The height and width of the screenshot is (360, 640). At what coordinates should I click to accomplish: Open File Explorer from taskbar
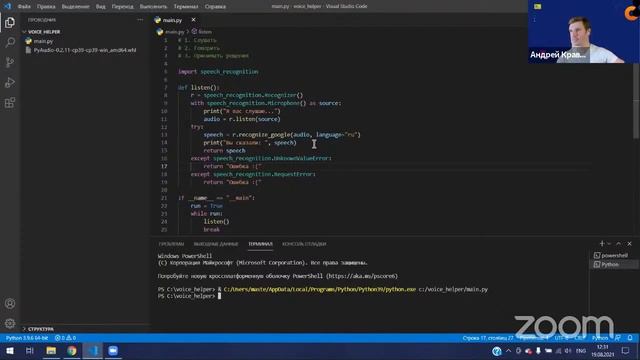click(51, 351)
